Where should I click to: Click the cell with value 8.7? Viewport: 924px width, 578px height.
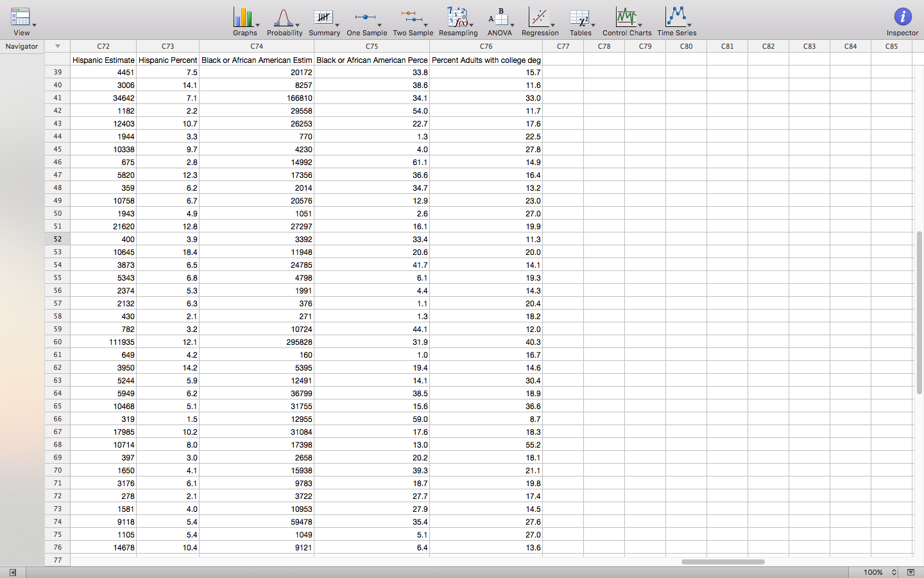[486, 419]
